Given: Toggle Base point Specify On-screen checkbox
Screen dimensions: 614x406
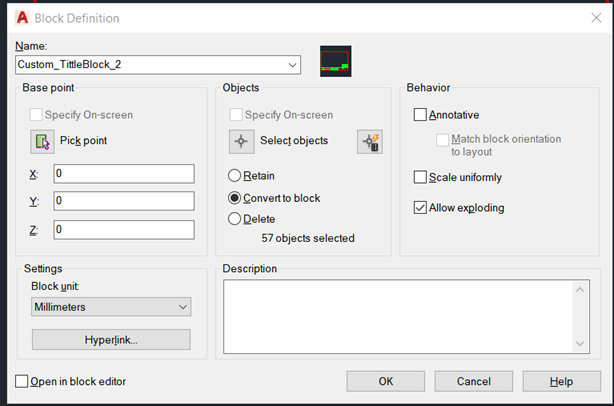Looking at the screenshot, I should 36,115.
